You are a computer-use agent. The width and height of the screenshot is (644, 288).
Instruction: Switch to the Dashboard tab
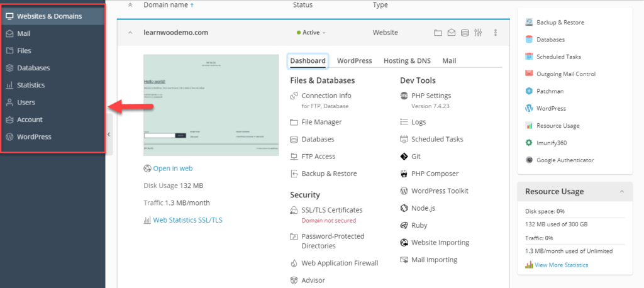coord(308,61)
